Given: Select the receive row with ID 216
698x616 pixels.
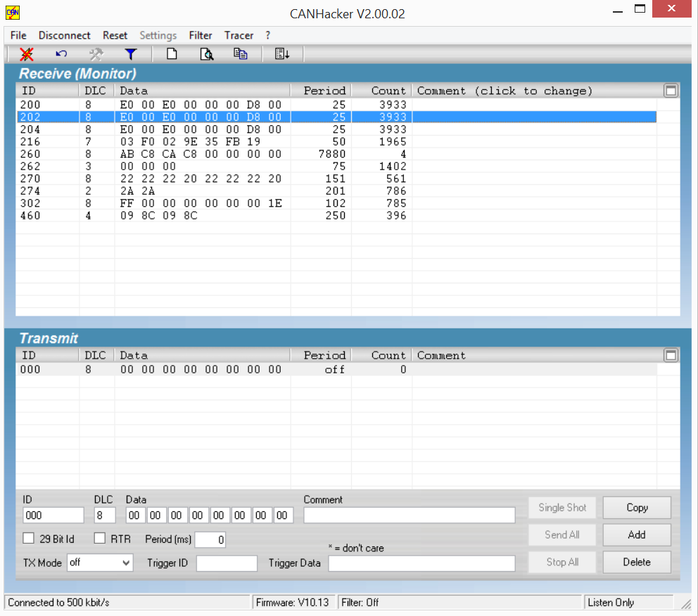Looking at the screenshot, I should point(336,142).
